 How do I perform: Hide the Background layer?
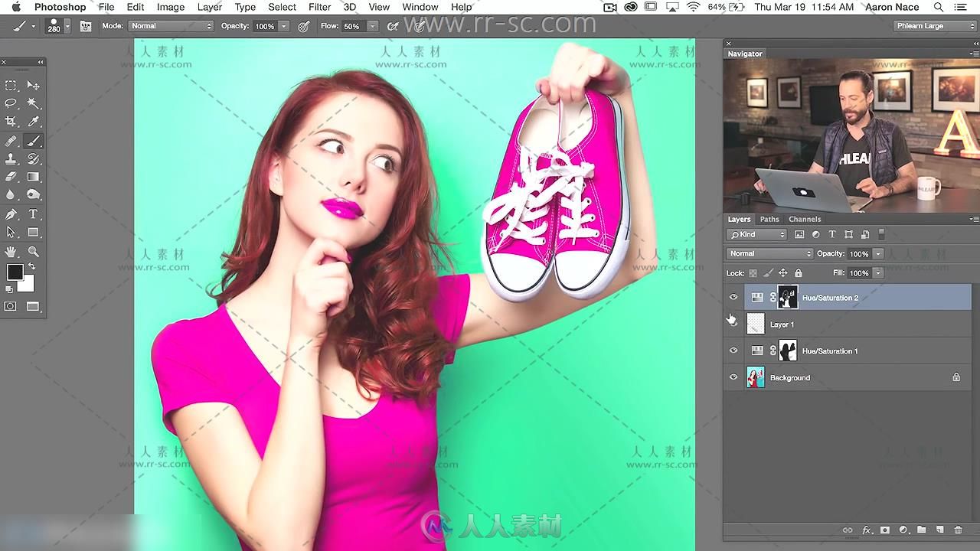(733, 378)
